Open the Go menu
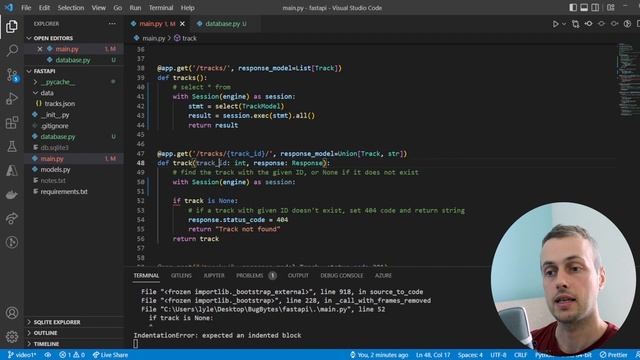Viewport: 640px width, 360px height. [x=118, y=8]
